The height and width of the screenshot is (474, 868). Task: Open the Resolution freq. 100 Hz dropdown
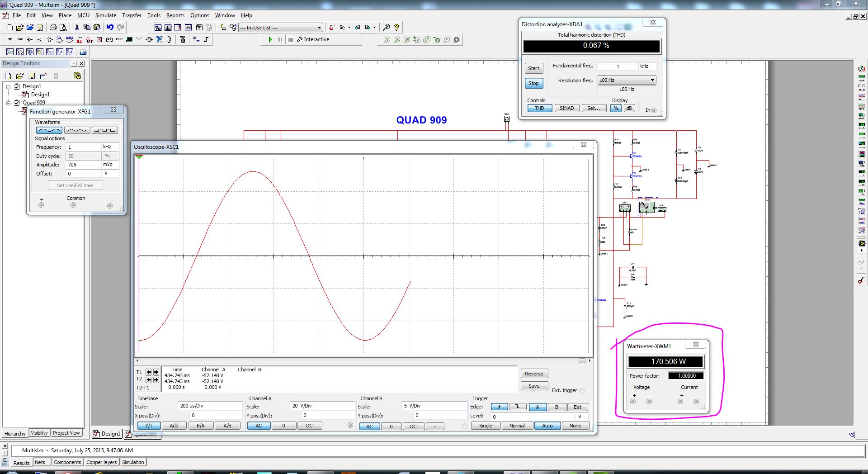[627, 80]
